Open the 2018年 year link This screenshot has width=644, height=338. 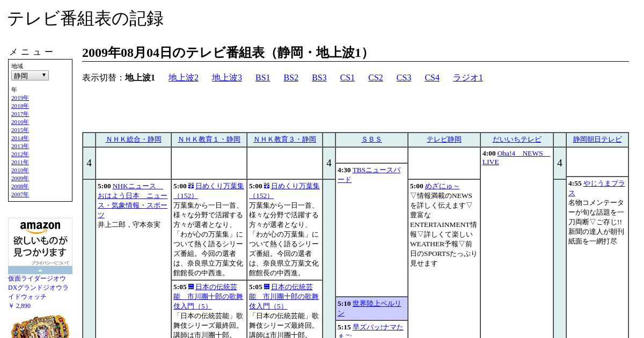click(x=20, y=106)
